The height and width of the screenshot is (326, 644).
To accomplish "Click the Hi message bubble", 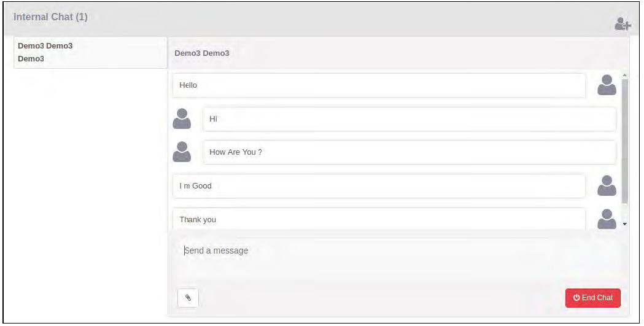I will click(409, 119).
